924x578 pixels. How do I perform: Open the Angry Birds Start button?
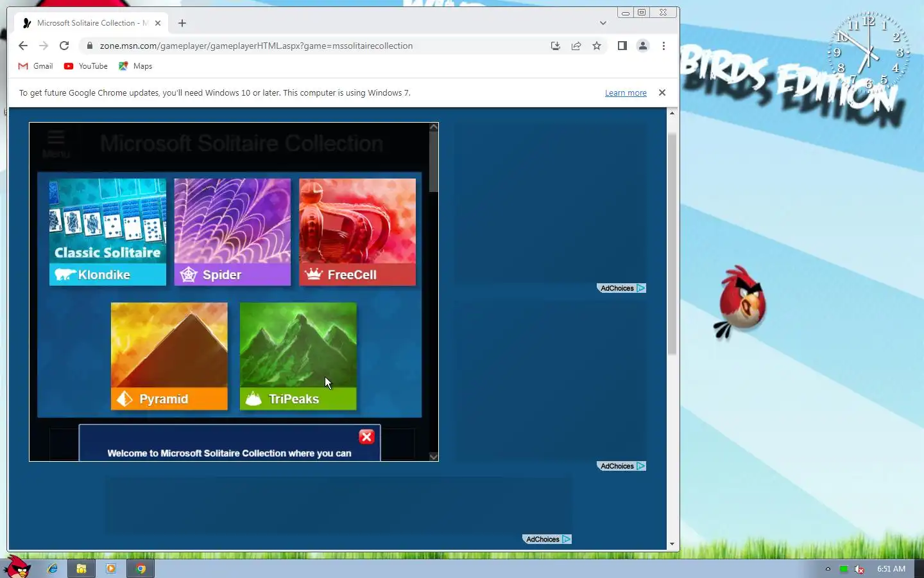[17, 566]
